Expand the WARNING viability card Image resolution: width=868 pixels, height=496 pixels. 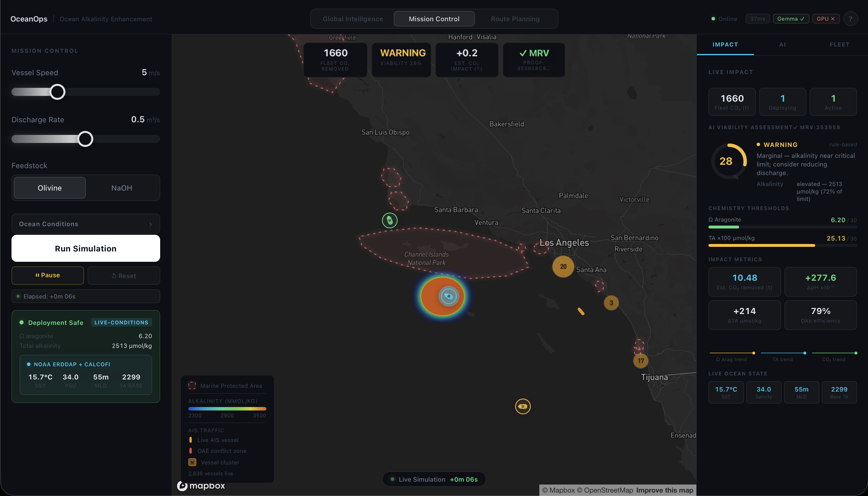[x=401, y=60]
